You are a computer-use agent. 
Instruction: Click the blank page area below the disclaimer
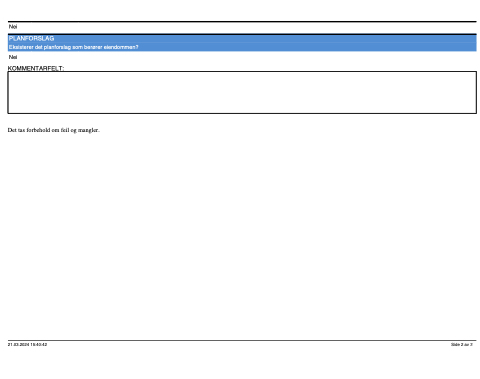[x=242, y=233]
